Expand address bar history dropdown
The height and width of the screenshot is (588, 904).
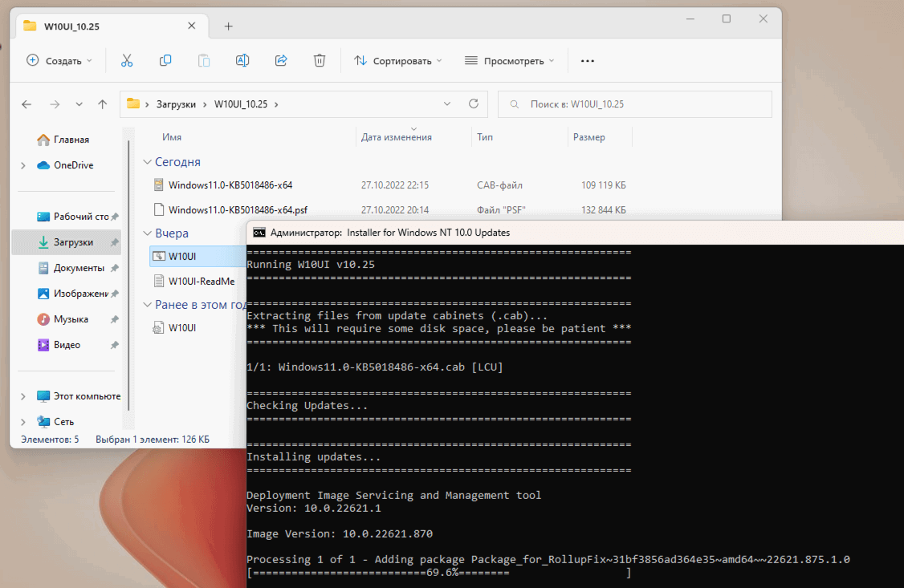[x=447, y=104]
